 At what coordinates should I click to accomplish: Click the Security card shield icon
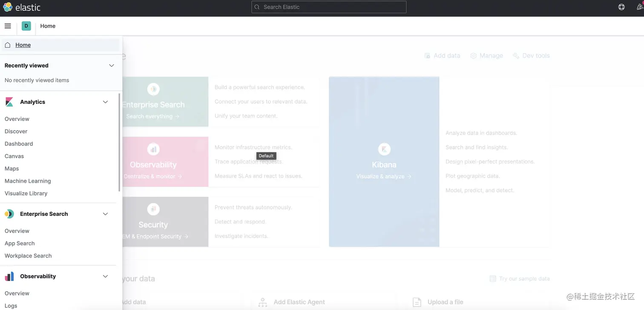153,209
